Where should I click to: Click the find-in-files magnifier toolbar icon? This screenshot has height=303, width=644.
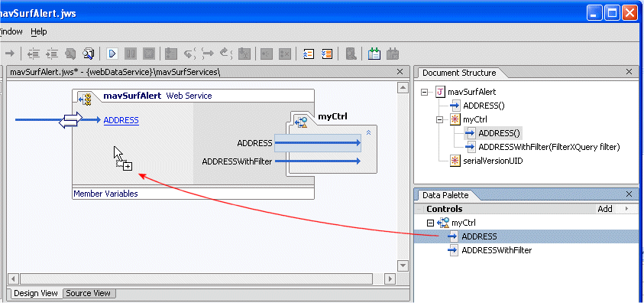click(89, 54)
